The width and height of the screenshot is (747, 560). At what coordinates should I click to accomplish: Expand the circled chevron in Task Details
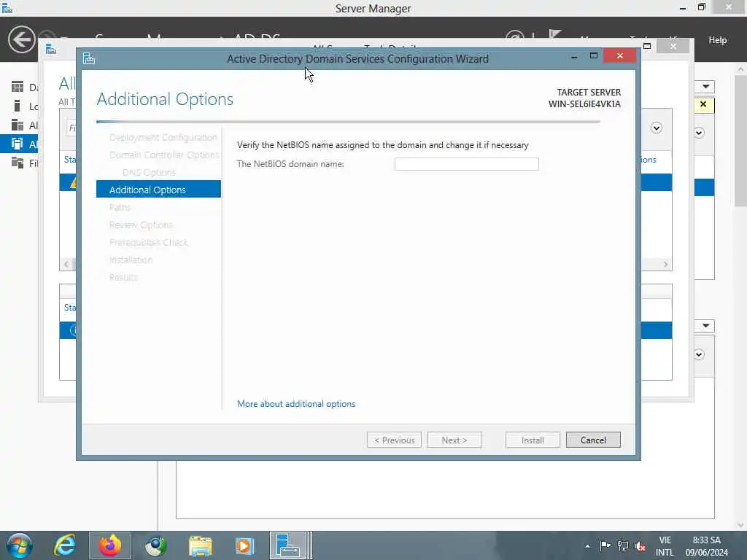[657, 128]
